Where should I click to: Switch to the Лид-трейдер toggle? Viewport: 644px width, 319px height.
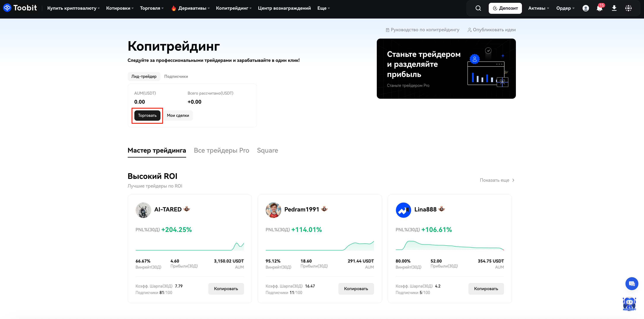pyautogui.click(x=144, y=77)
